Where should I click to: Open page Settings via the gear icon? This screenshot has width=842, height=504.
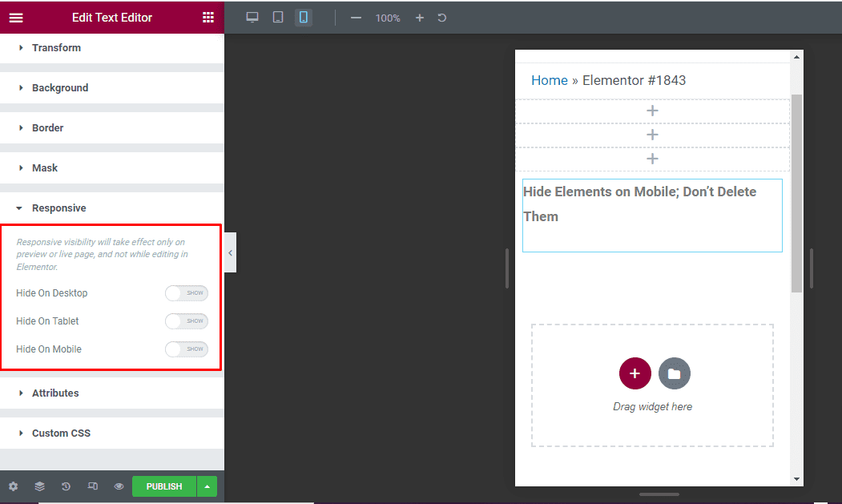[13, 486]
